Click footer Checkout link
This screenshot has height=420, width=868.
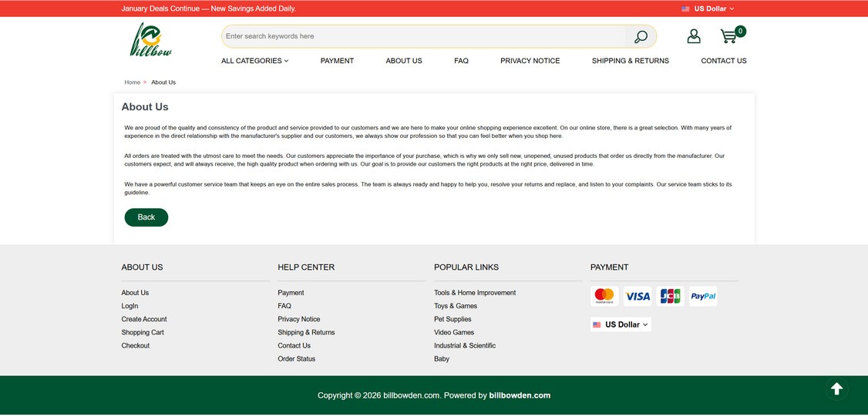tap(135, 346)
